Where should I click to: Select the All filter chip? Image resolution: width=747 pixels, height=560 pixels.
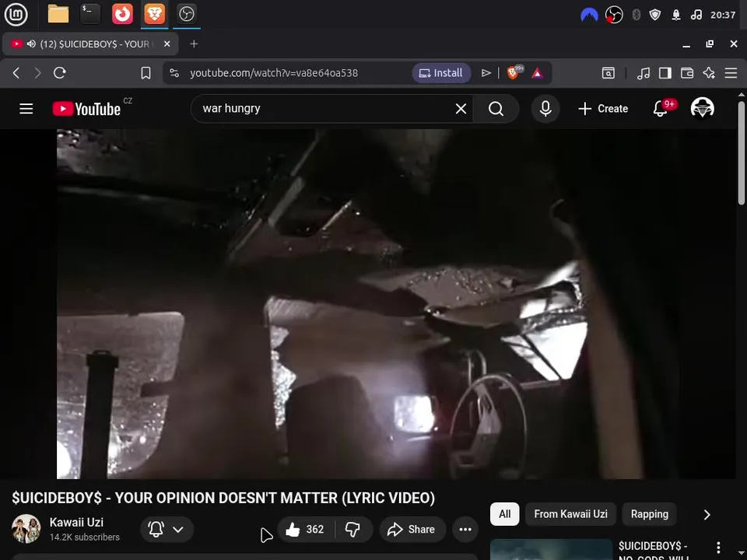(504, 514)
